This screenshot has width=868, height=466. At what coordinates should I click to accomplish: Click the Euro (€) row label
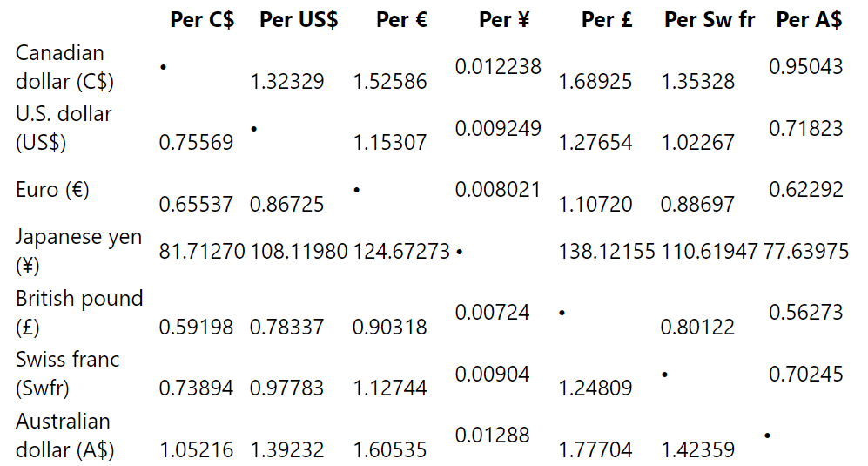click(x=52, y=190)
